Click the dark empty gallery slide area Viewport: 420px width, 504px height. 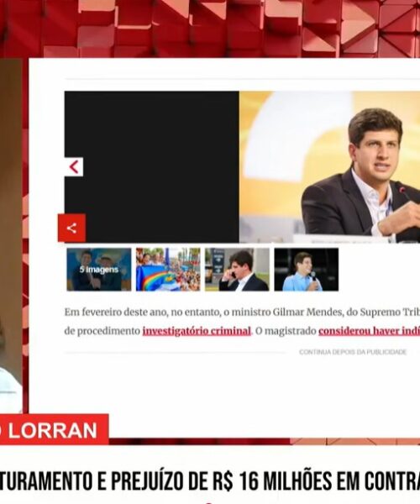(x=152, y=167)
